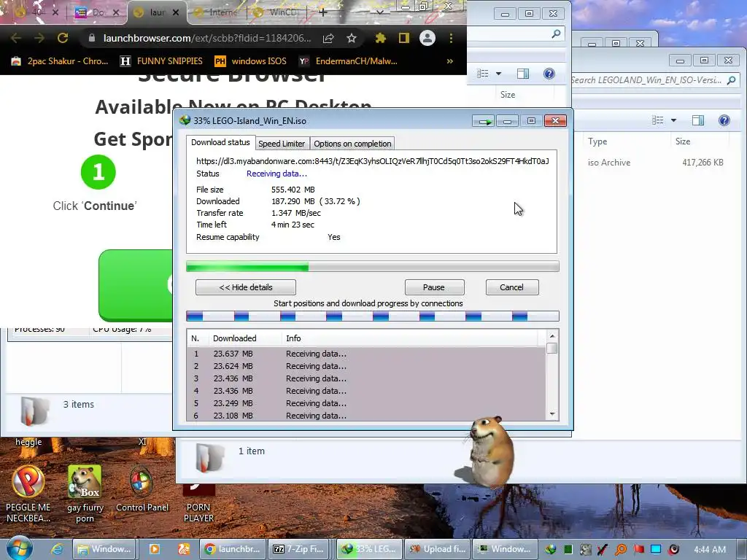Switch to the Interne Chrome tab
747x560 pixels.
[217, 12]
